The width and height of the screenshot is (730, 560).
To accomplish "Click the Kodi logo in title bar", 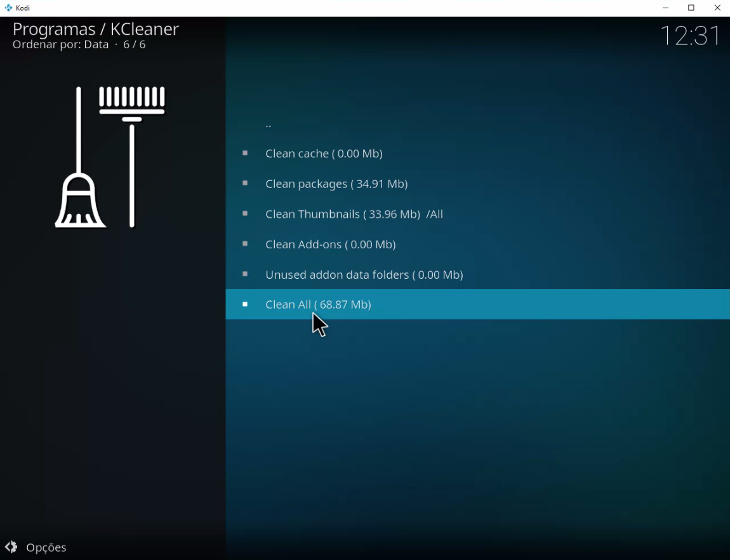I will (x=8, y=8).
